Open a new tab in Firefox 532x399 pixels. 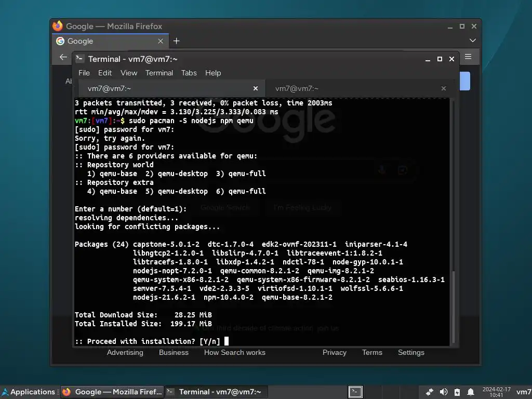pyautogui.click(x=177, y=41)
